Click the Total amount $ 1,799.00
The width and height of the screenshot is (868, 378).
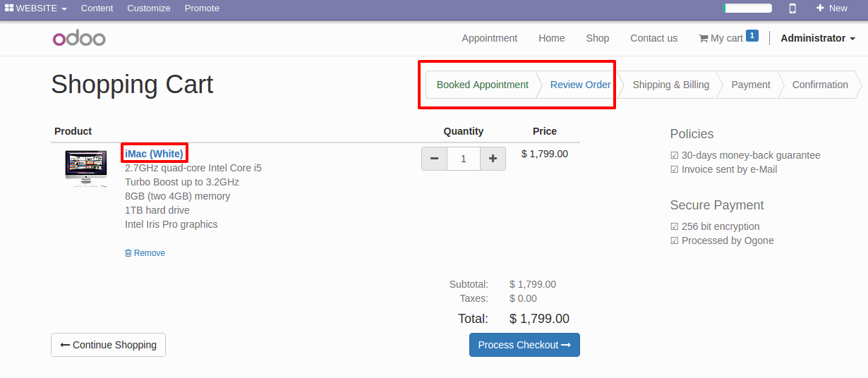539,319
